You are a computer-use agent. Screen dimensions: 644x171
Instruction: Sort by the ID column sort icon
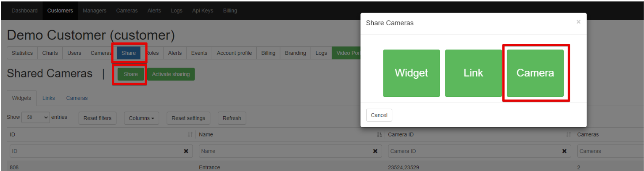190,135
